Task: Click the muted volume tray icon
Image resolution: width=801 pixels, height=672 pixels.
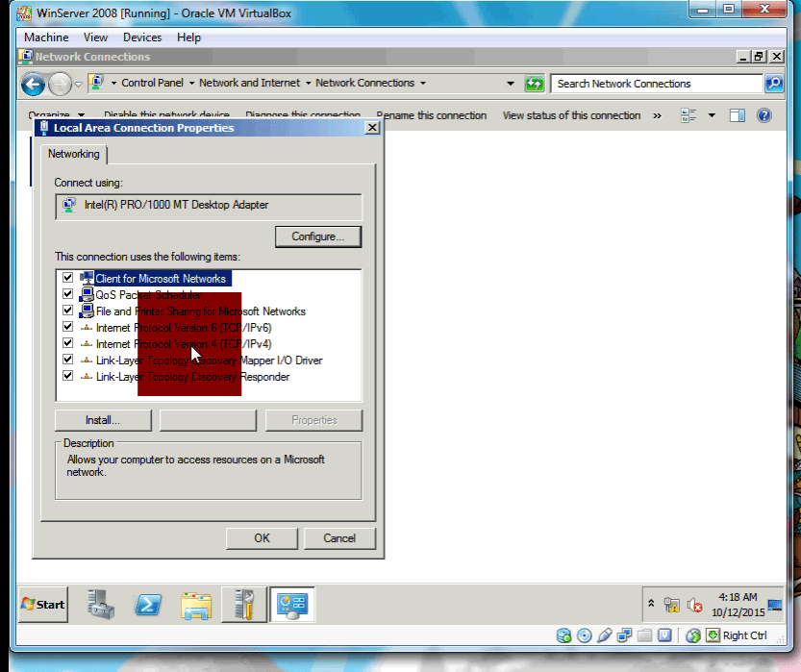Action: [694, 605]
